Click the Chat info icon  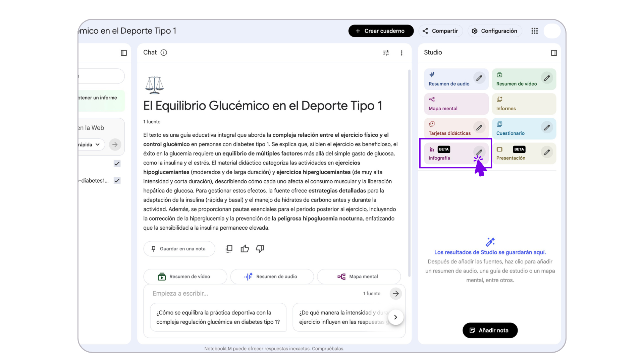(x=164, y=53)
